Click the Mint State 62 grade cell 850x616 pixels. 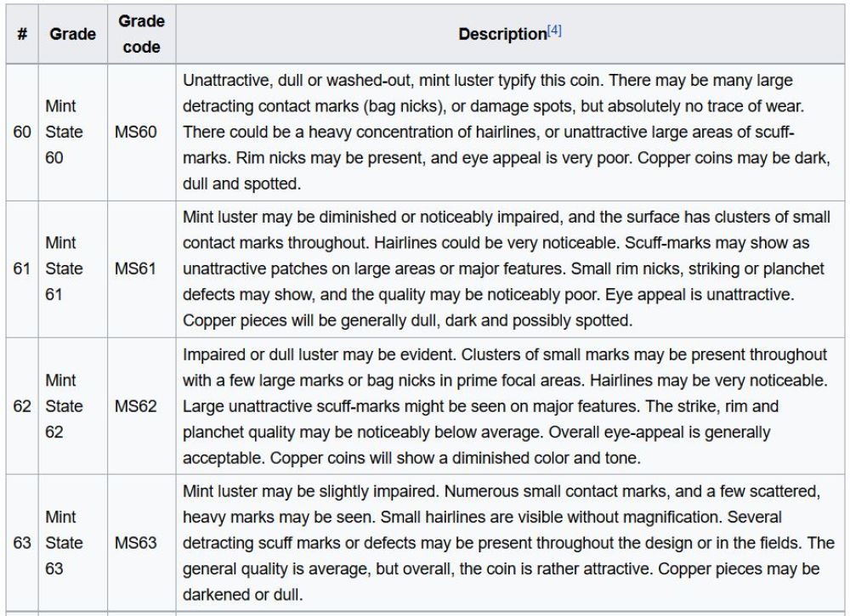point(72,406)
